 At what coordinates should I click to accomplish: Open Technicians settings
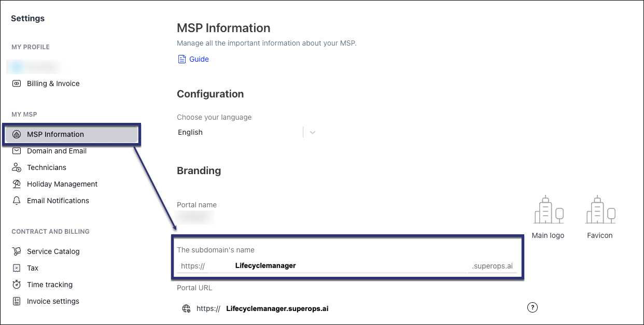(47, 167)
